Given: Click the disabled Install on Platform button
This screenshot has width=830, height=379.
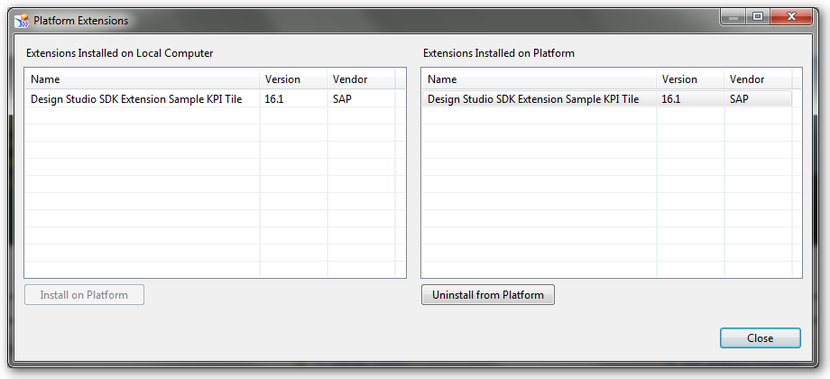Looking at the screenshot, I should (84, 295).
